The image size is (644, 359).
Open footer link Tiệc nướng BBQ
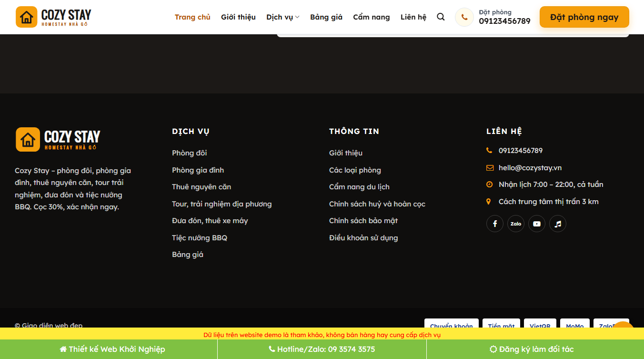pyautogui.click(x=200, y=238)
